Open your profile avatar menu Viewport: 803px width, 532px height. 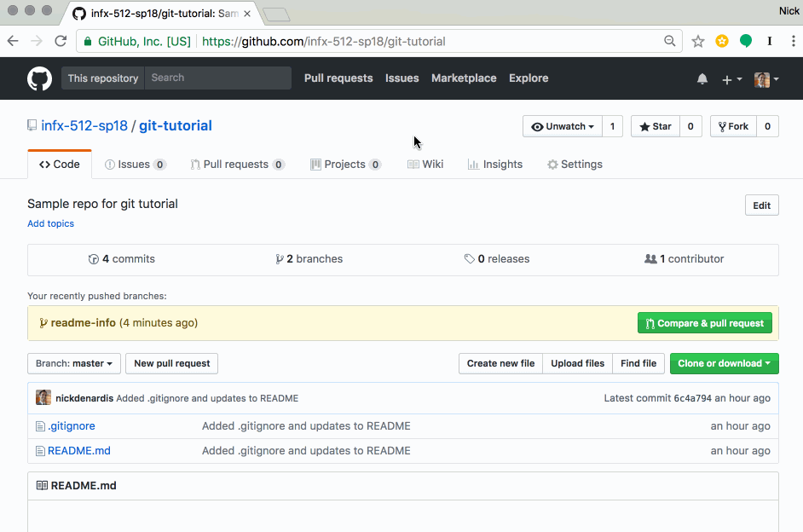coord(761,78)
